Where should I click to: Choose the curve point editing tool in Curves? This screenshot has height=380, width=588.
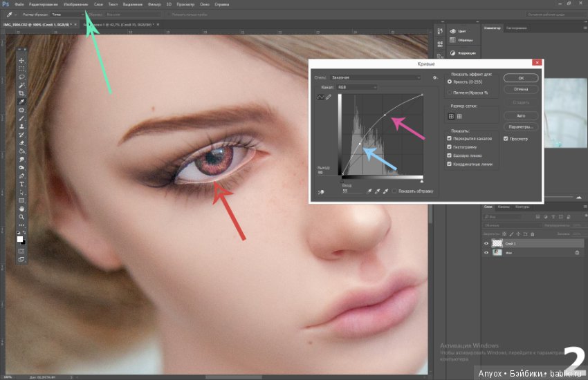click(x=320, y=97)
